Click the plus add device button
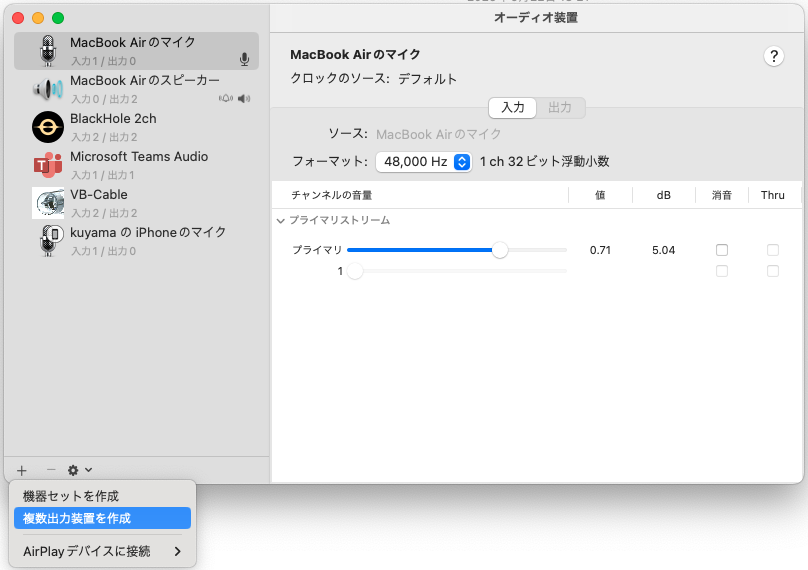 [x=22, y=471]
